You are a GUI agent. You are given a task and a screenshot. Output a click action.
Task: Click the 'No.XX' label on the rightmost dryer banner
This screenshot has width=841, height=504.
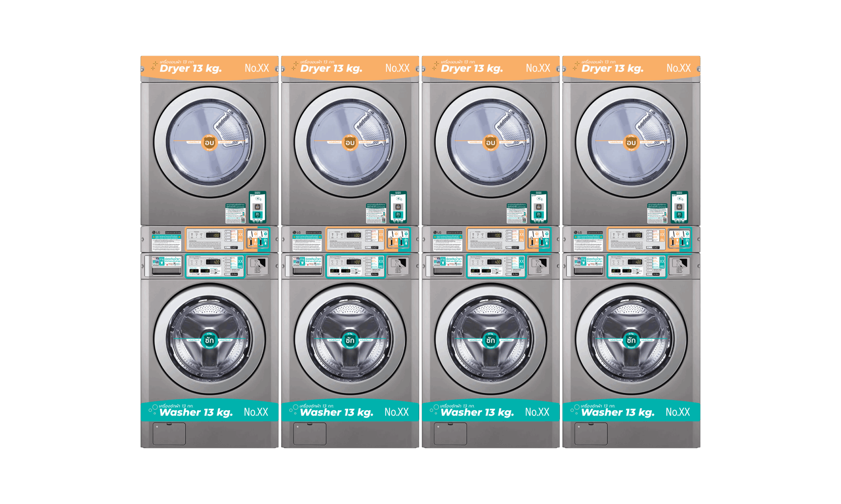pos(678,68)
